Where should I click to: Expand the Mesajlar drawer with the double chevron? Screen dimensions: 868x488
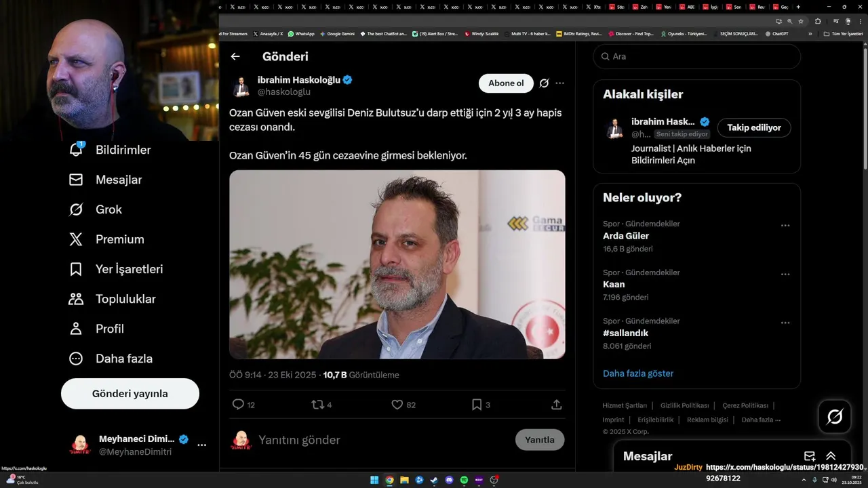pos(831,456)
